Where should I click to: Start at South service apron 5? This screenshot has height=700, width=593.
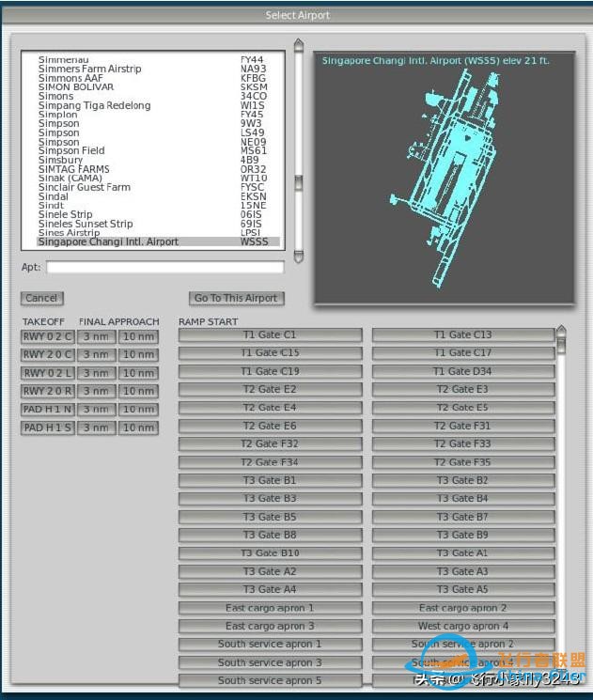pyautogui.click(x=270, y=681)
